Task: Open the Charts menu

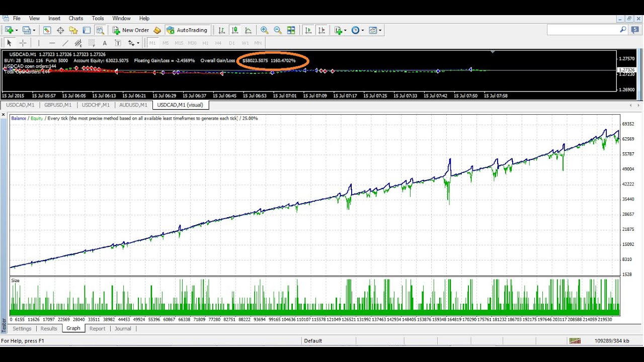Action: point(76,18)
